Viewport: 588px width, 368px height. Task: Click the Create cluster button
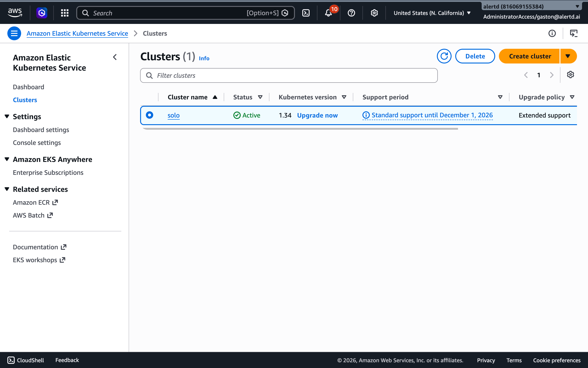(x=530, y=56)
